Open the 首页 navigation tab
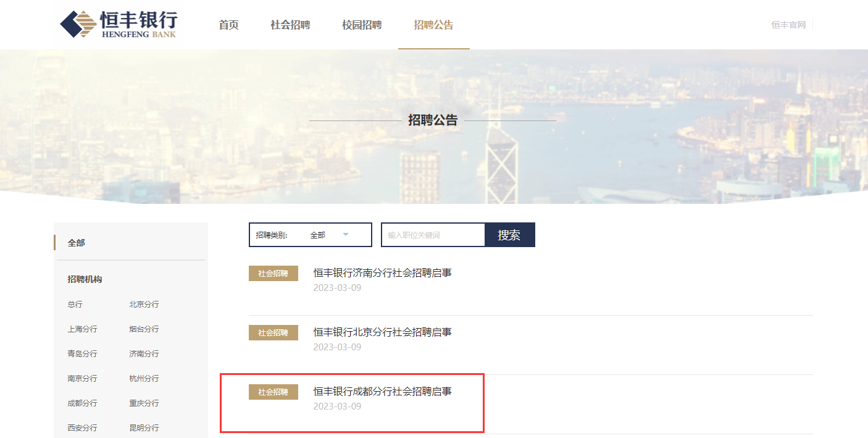868x438 pixels. 228,25
